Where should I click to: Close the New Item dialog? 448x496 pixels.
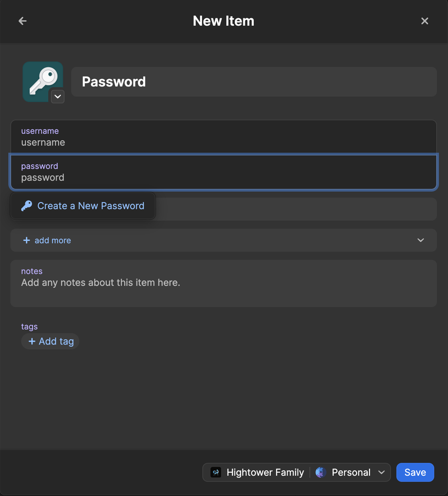tap(425, 21)
